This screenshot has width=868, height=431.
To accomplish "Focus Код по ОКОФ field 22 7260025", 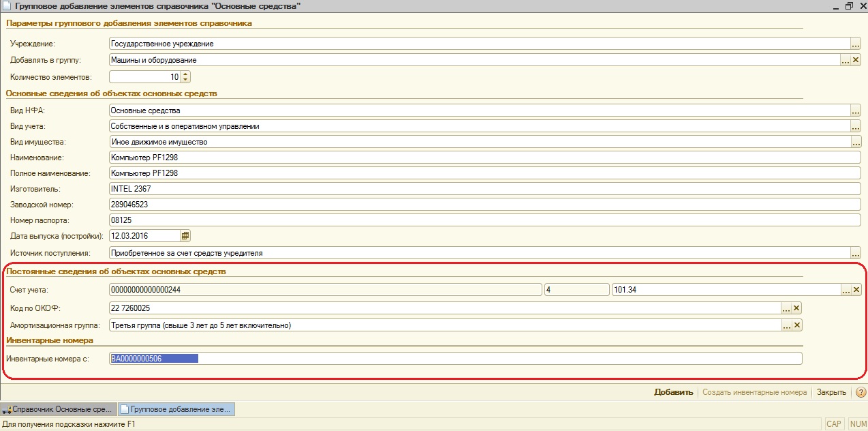I will click(444, 308).
